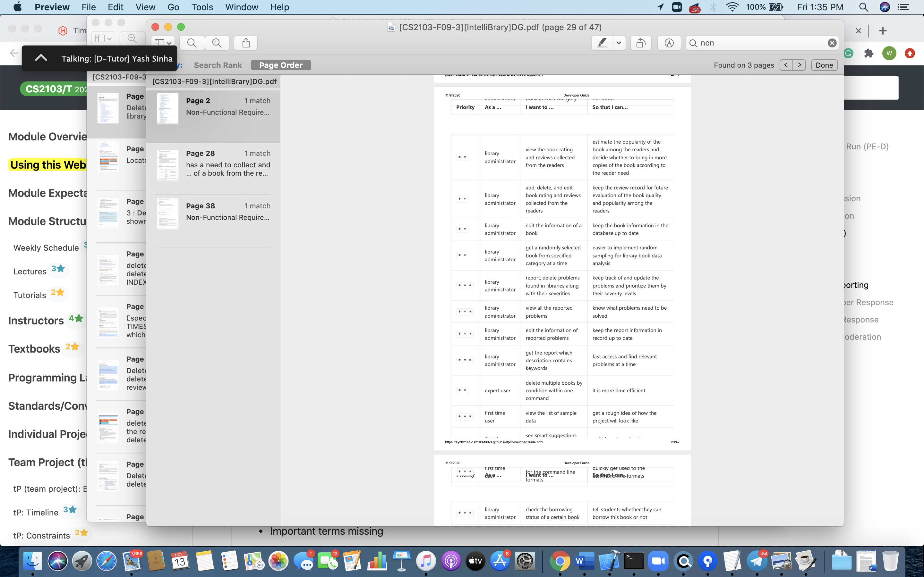Open the View menu

(145, 7)
